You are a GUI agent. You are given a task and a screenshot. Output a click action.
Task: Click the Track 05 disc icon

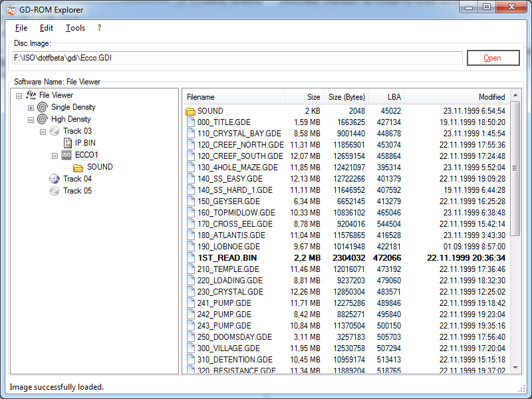pyautogui.click(x=55, y=191)
